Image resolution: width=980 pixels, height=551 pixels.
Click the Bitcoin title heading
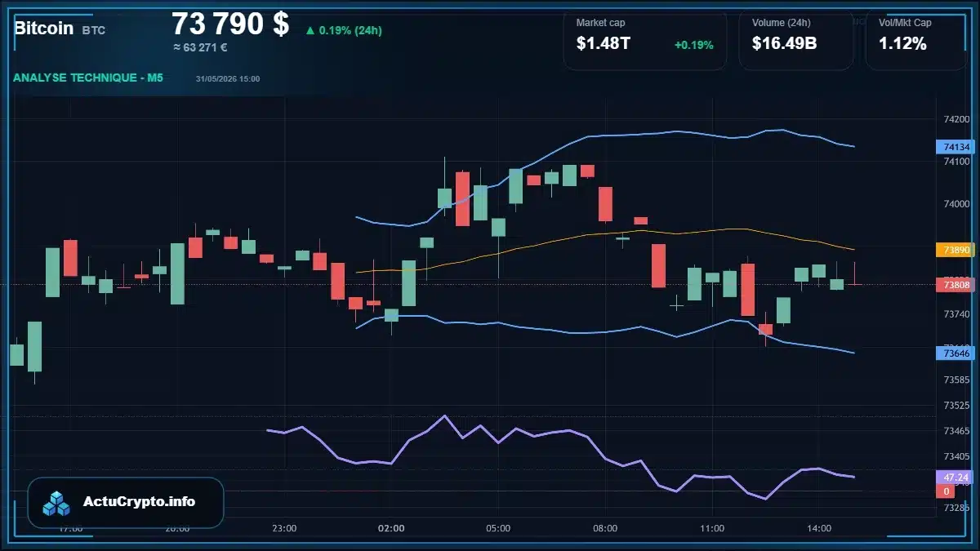[43, 28]
